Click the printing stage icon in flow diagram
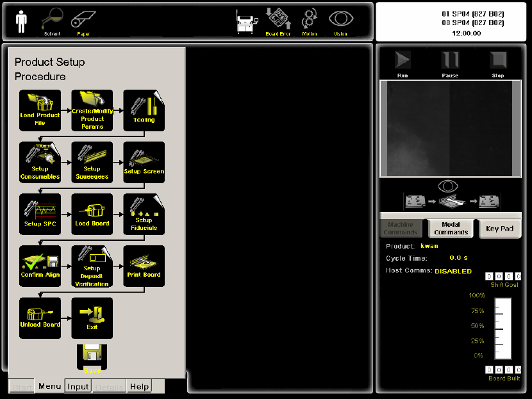Screen dimensions: 532x399 click(451, 201)
